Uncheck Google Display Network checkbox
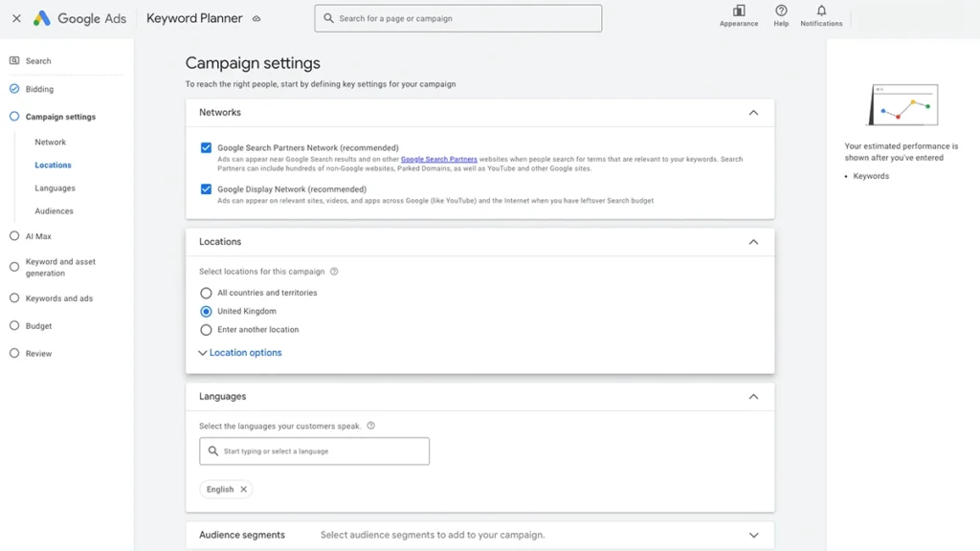 pyautogui.click(x=206, y=188)
